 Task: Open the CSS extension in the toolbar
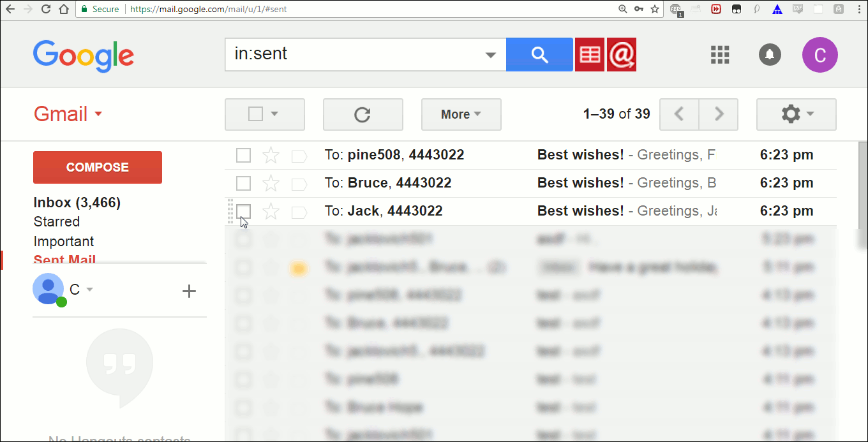pyautogui.click(x=797, y=9)
